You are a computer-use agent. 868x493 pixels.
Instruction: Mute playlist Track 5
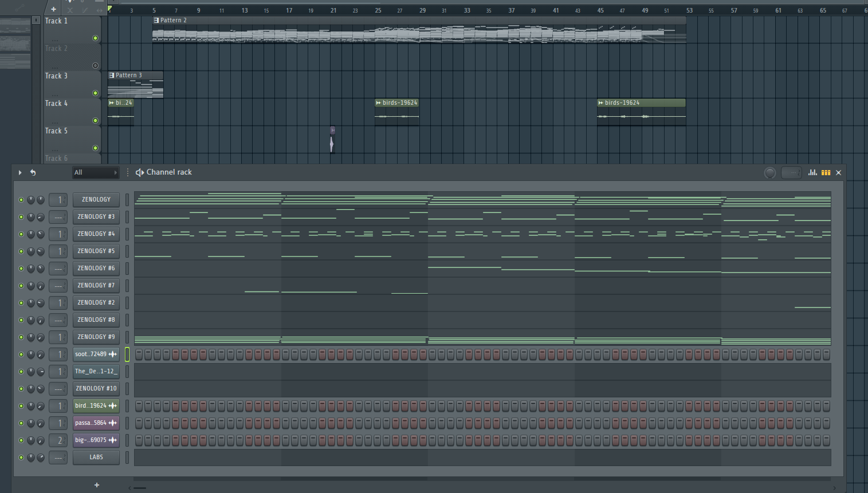click(x=96, y=148)
